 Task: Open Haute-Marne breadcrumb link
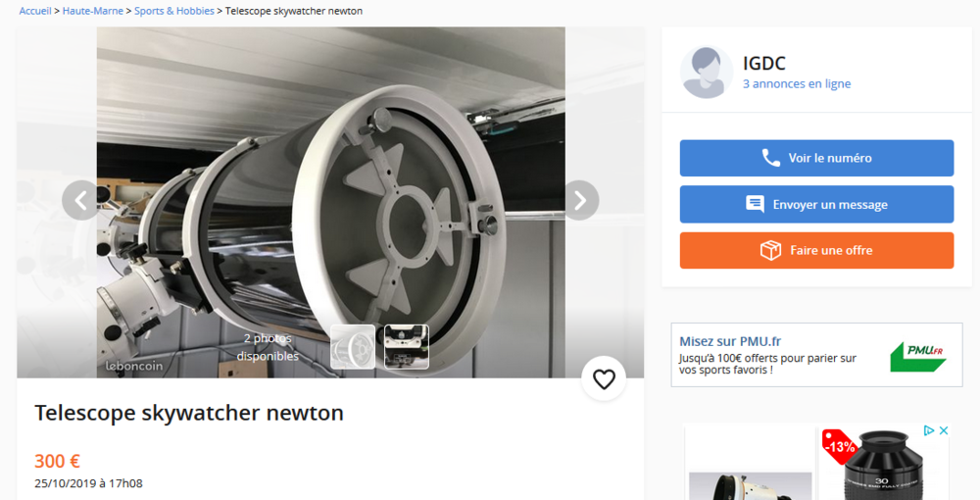[92, 11]
